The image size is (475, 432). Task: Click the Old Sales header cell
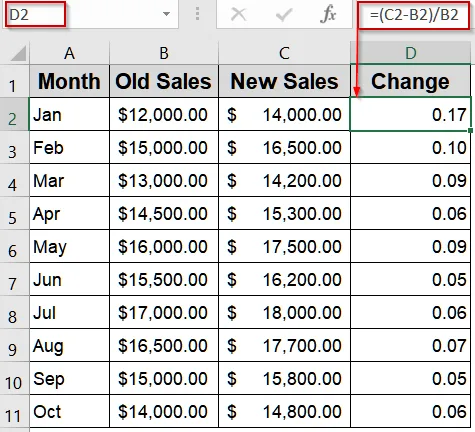point(164,81)
